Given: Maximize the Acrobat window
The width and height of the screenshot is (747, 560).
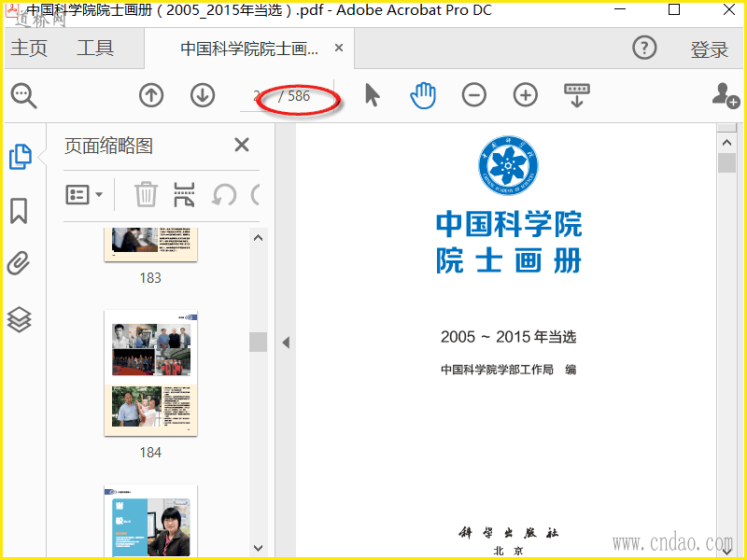Looking at the screenshot, I should pos(674,9).
